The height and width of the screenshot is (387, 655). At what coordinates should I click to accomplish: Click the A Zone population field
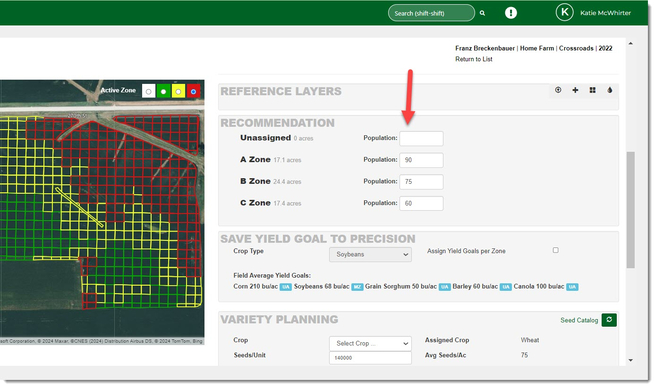(x=421, y=160)
